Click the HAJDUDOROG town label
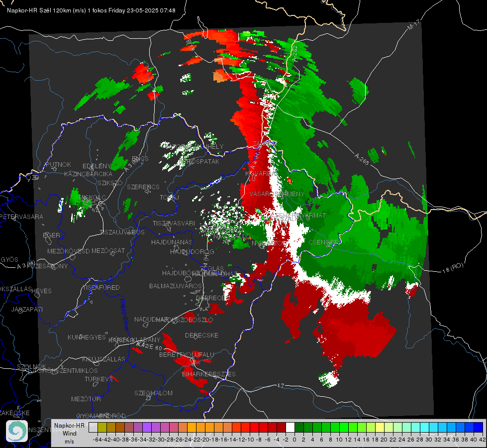 [192, 251]
